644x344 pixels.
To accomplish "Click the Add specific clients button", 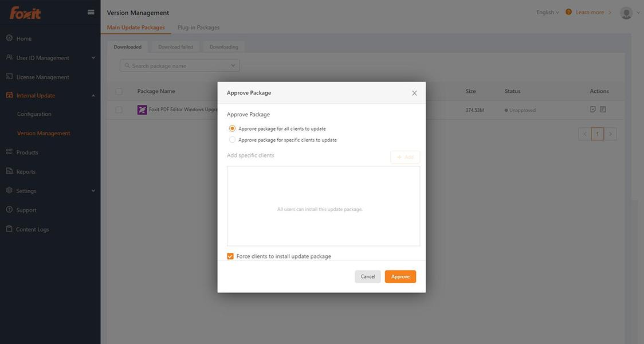I will coord(405,157).
